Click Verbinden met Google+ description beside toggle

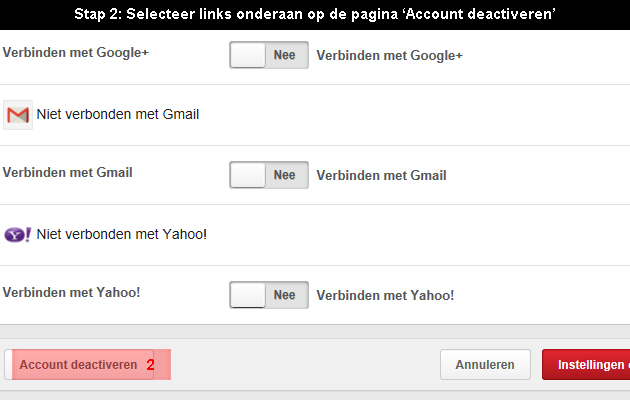[x=389, y=55]
